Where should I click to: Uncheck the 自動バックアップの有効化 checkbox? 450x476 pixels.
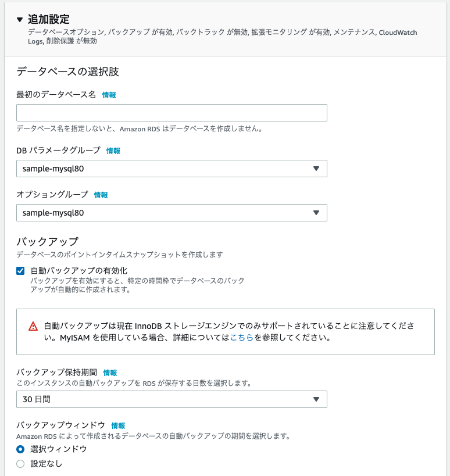coord(20,271)
